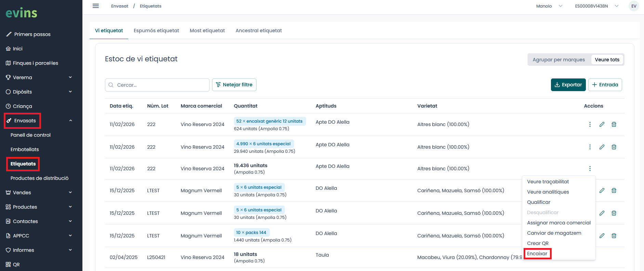Screen dimensions: 644x271
Task: Open the Ancestral etiquetat tab
Action: pyautogui.click(x=259, y=30)
